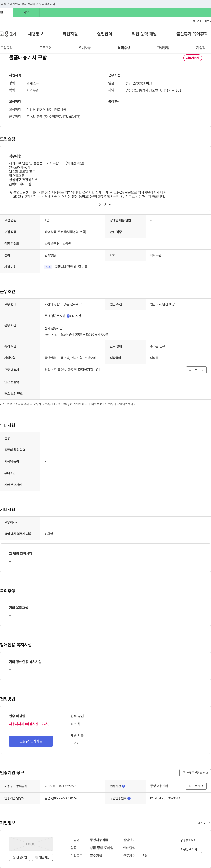Click the 고용24 site logo
211x868 pixels.
pyautogui.click(x=8, y=34)
